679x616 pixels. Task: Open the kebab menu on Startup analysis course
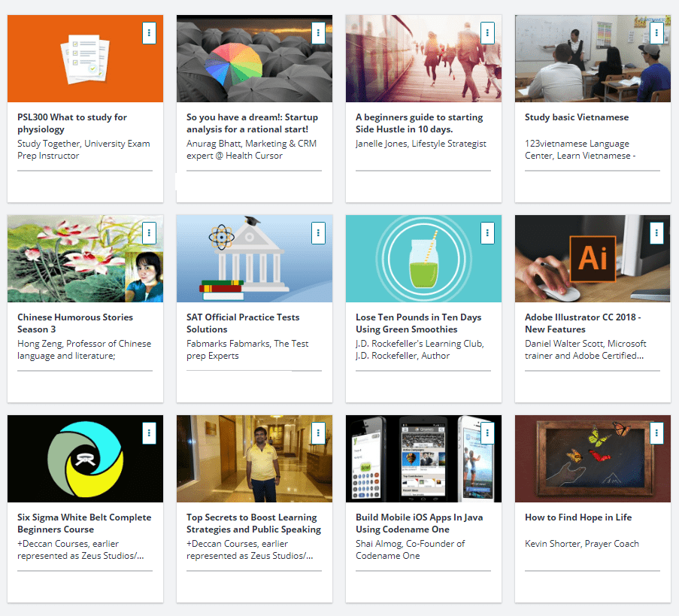318,33
